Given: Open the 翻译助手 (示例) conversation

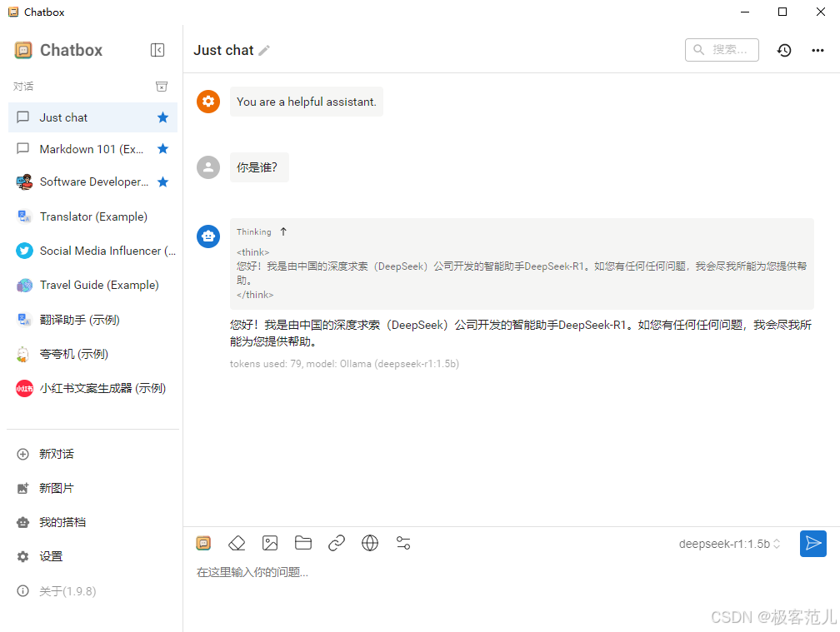Looking at the screenshot, I should click(92, 320).
